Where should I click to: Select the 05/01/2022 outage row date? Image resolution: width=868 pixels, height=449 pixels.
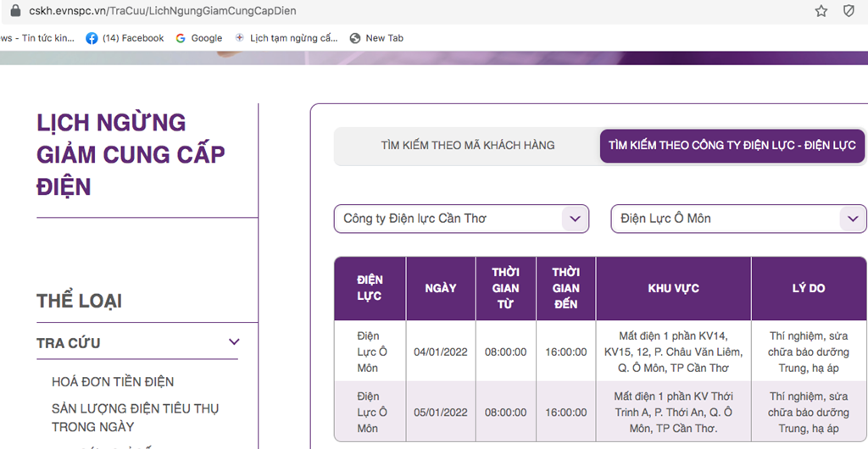tap(441, 413)
